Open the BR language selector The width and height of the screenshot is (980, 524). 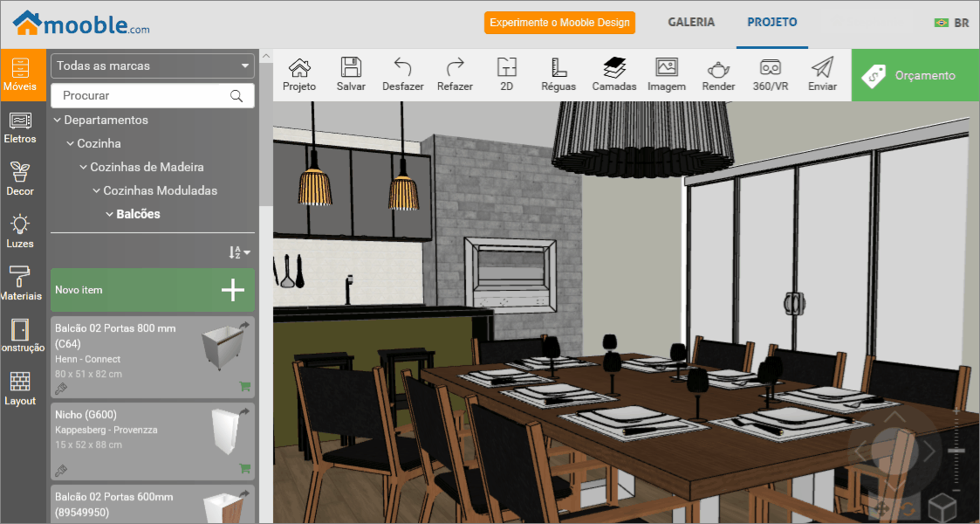[x=951, y=23]
